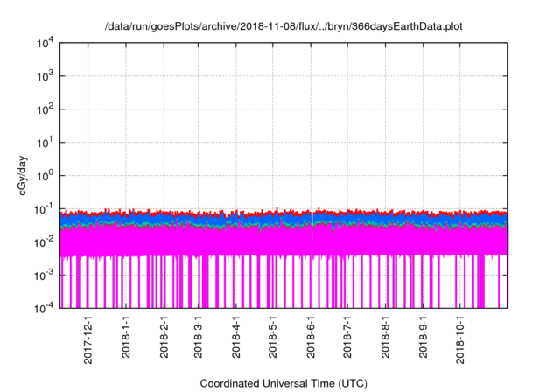Click the 2018-10-1 date label
This screenshot has height=392, width=560.
(460, 339)
